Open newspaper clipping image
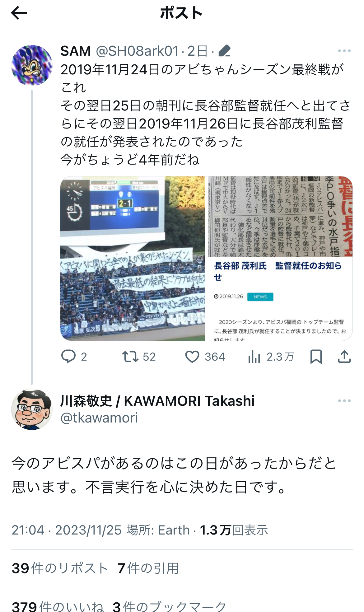The height and width of the screenshot is (612, 364). [x=280, y=217]
